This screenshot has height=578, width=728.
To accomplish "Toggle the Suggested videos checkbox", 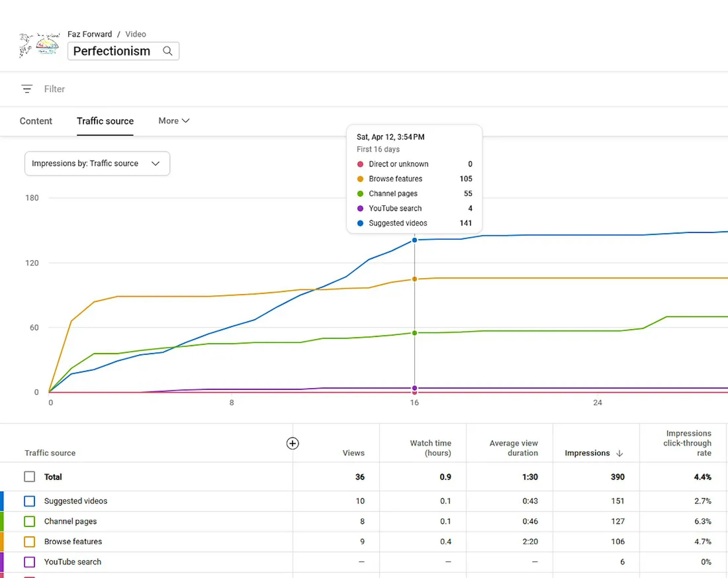I will click(29, 501).
